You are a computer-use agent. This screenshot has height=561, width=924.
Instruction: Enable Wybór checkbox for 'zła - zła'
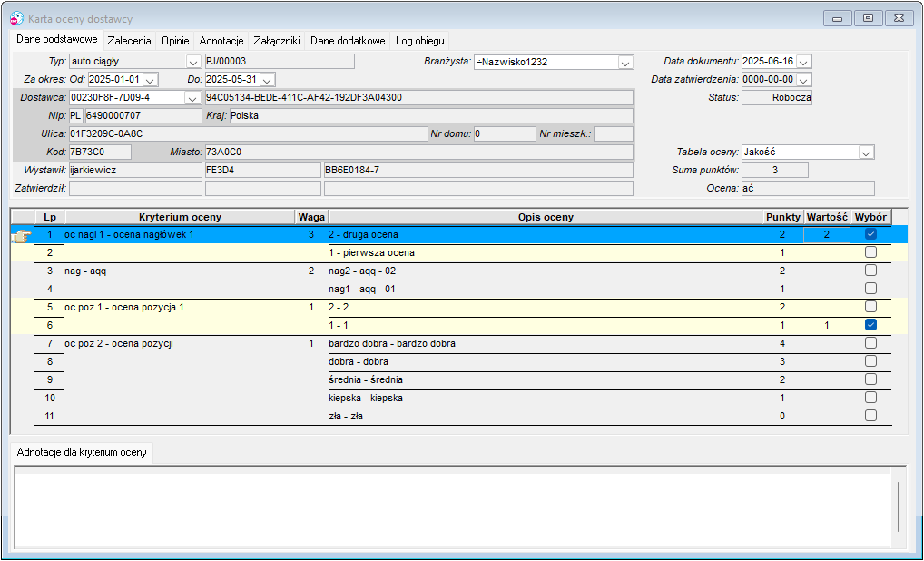[x=870, y=416]
